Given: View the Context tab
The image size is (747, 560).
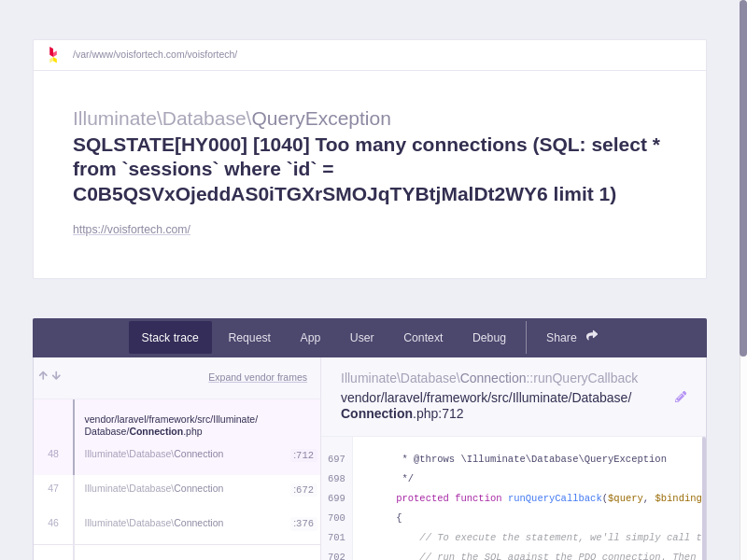Looking at the screenshot, I should [423, 338].
